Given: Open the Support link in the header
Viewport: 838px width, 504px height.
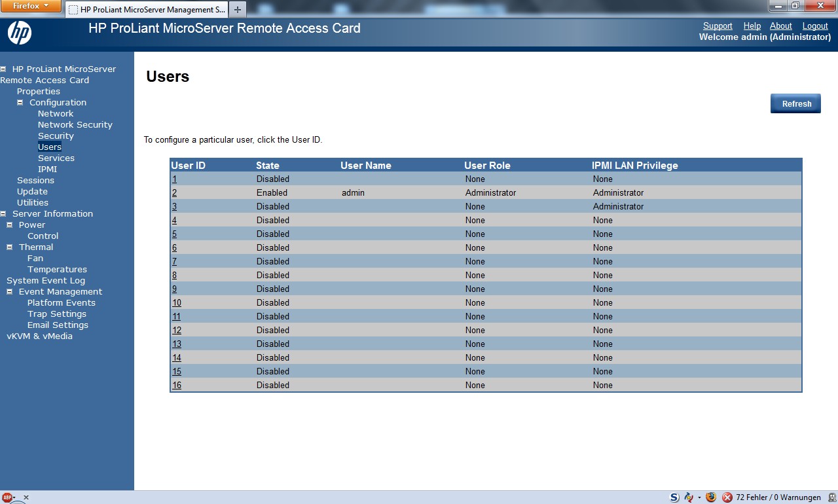Looking at the screenshot, I should [718, 26].
